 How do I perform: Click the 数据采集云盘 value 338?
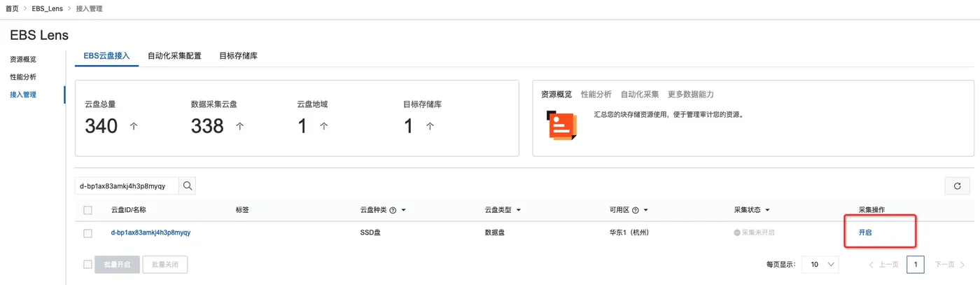click(x=207, y=126)
